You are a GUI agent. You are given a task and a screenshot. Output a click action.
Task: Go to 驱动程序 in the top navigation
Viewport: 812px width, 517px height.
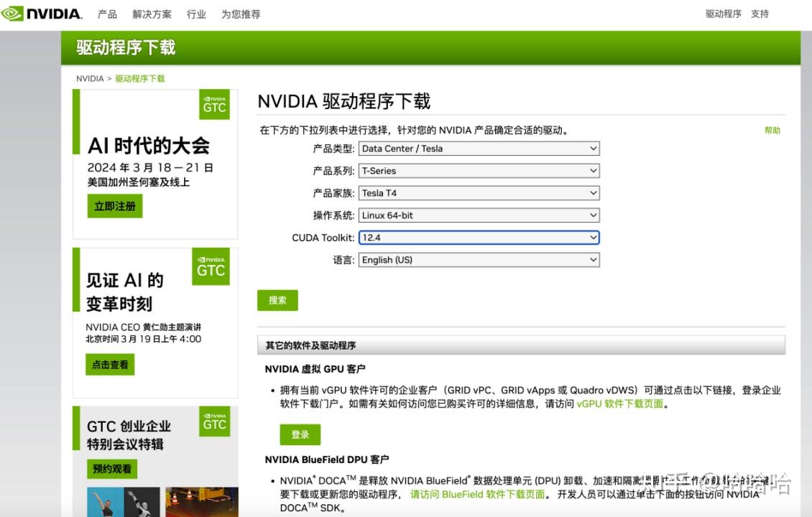(x=724, y=14)
